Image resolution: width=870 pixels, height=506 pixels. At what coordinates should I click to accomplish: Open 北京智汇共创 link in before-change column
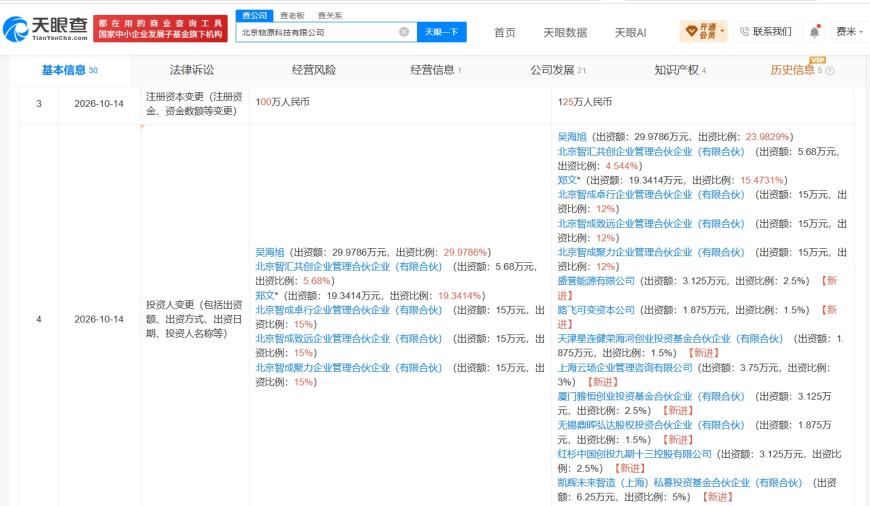click(348, 266)
